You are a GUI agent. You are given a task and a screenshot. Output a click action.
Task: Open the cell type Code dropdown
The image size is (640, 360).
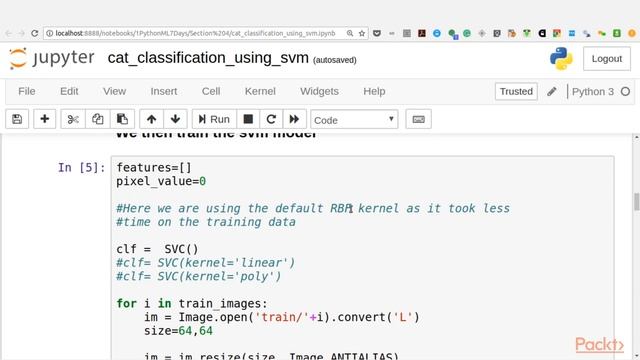coord(354,120)
